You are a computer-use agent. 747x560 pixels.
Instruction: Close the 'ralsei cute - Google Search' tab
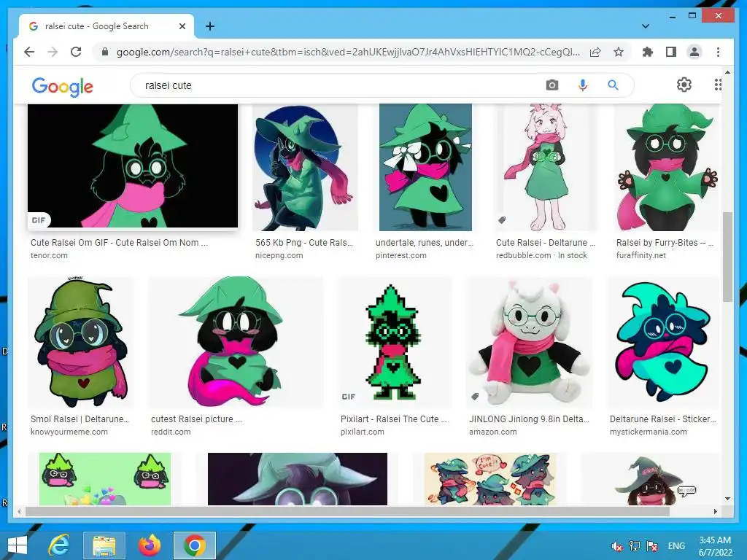[x=182, y=26]
